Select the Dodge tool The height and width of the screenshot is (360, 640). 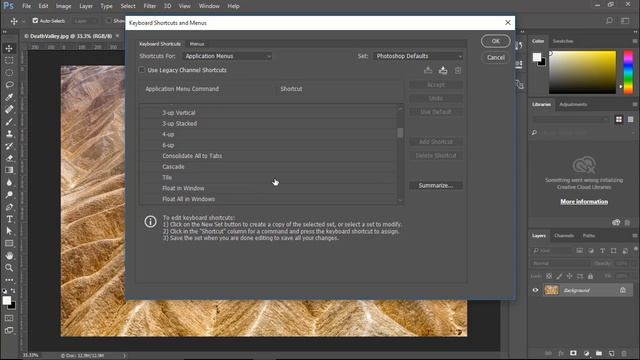9,195
